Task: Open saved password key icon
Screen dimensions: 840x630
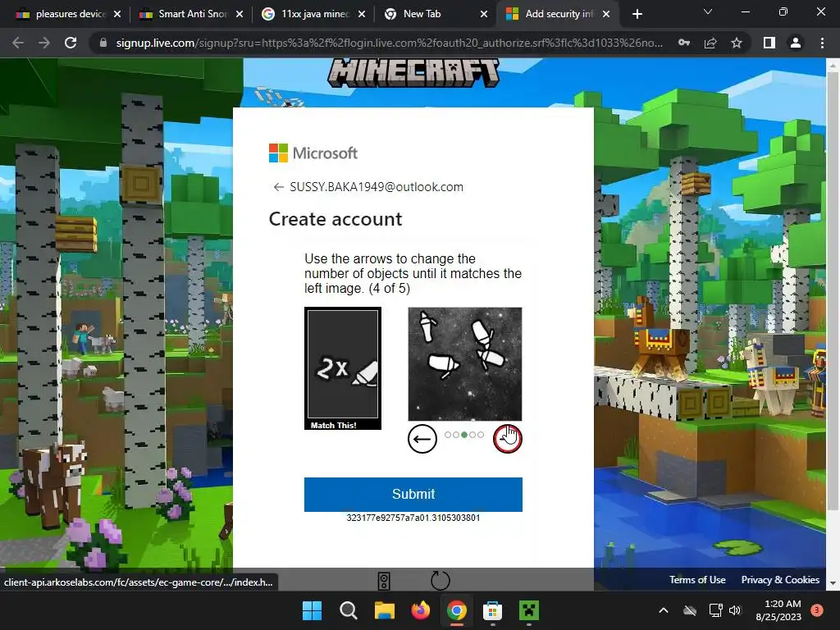Action: [x=684, y=43]
